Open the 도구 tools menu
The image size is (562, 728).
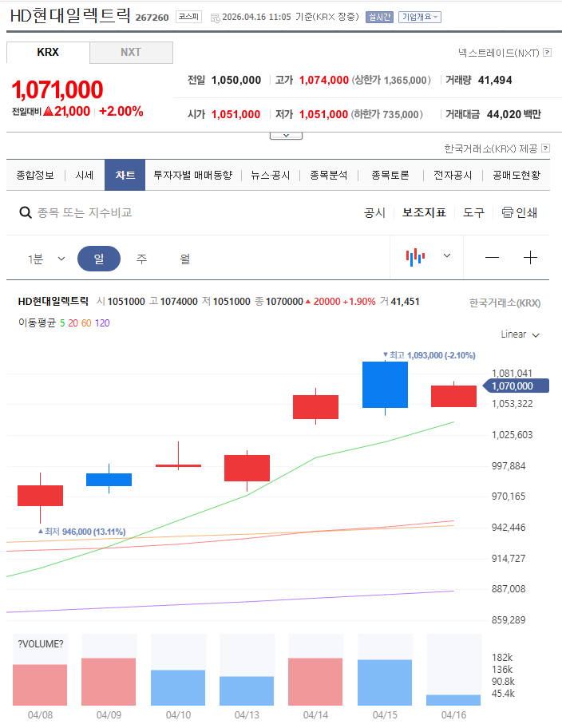(x=473, y=212)
